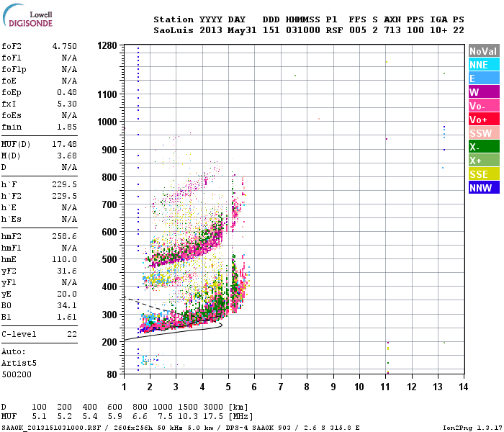The width and height of the screenshot is (504, 432).
Task: Click the D distance 3000 in table
Action: click(x=213, y=407)
